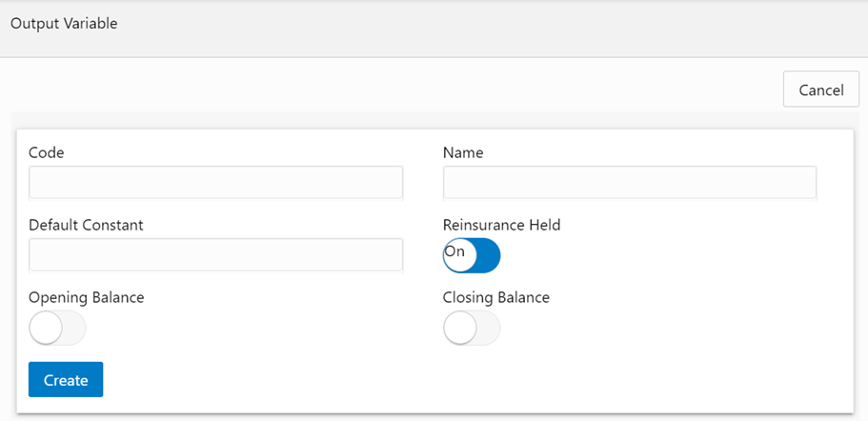Click into the Name input box
868x421 pixels.
[x=629, y=182]
